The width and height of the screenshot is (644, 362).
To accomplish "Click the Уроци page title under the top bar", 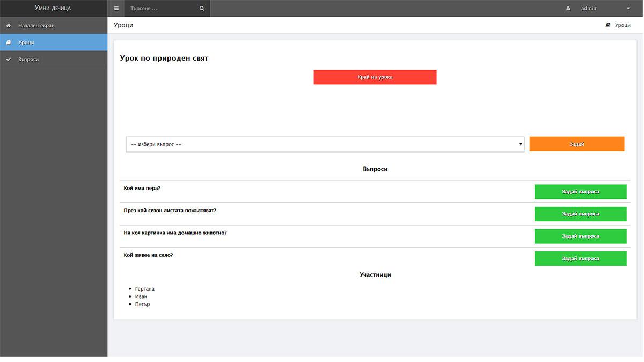I will pos(123,25).
